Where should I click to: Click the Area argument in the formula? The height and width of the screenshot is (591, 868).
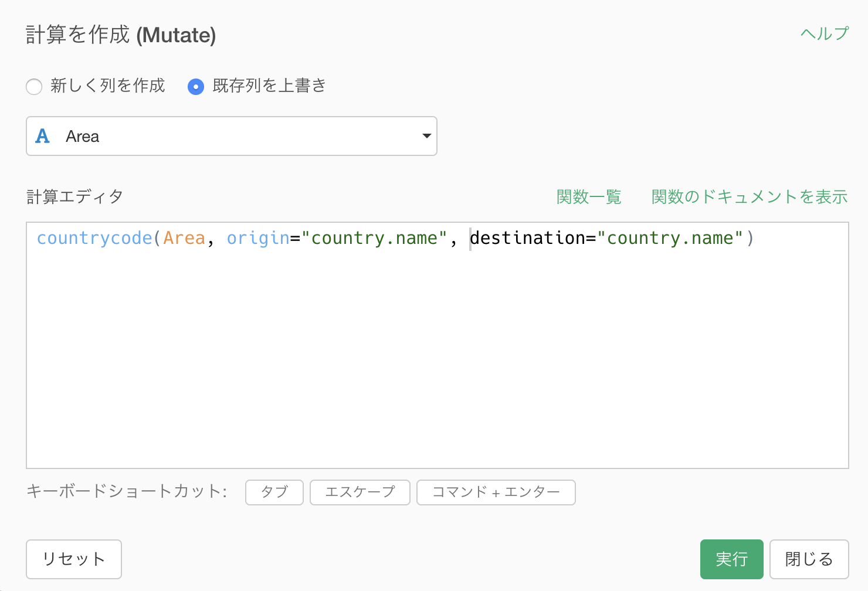(x=184, y=238)
